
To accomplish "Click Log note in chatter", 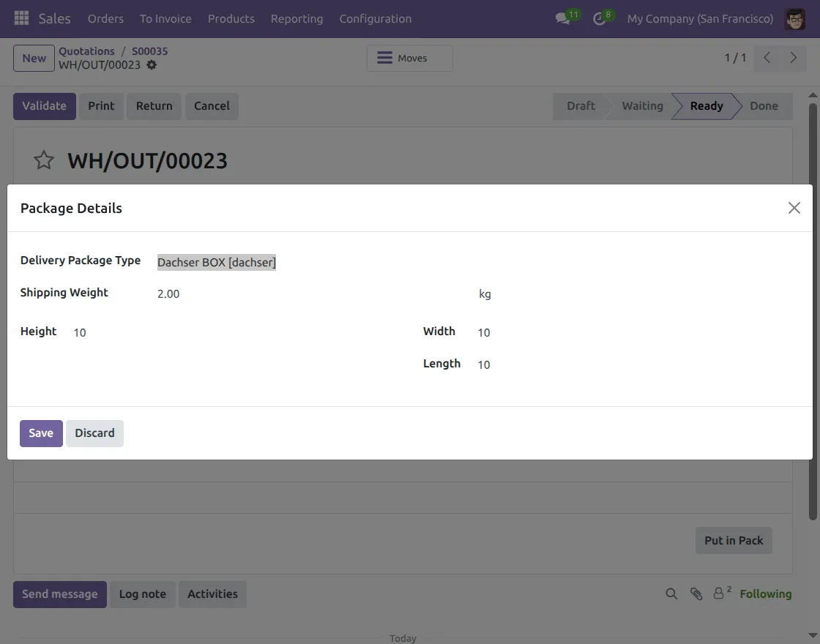I will [x=142, y=594].
